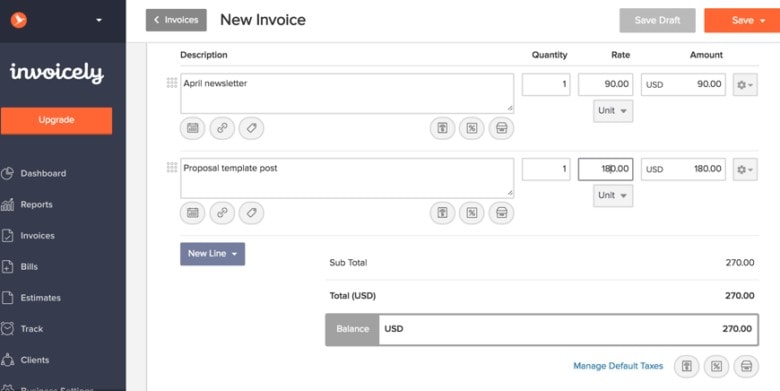Click the quantity field for Proposal template post

tap(546, 169)
